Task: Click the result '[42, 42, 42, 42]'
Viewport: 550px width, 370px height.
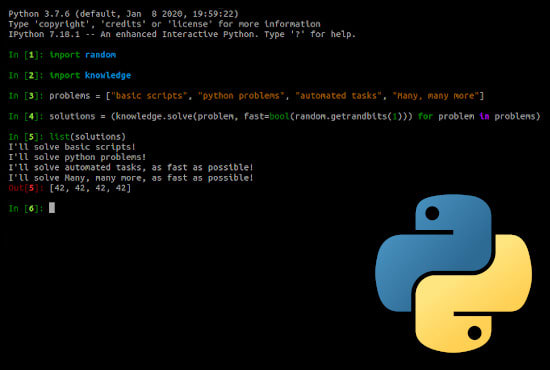Action: (90, 188)
